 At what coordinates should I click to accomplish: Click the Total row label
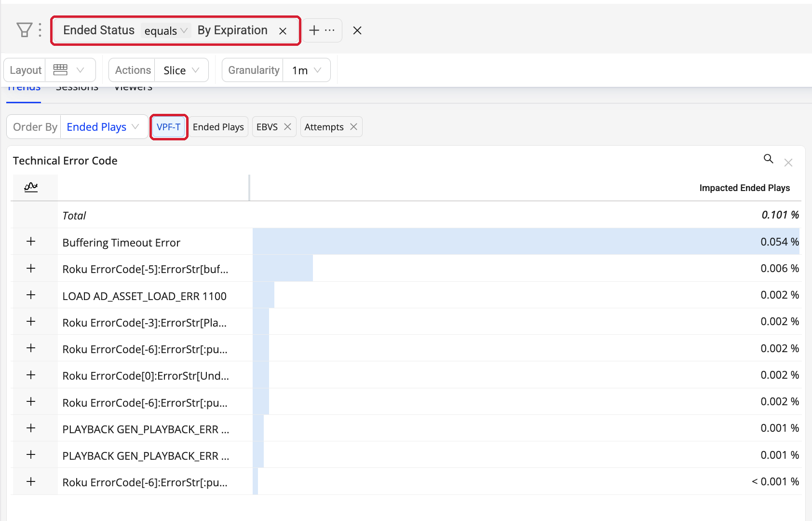(74, 216)
